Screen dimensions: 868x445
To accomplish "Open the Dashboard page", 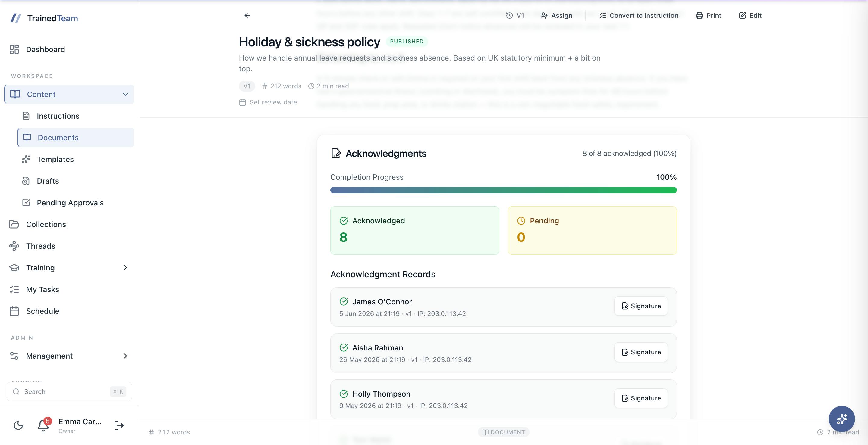I will [69, 49].
